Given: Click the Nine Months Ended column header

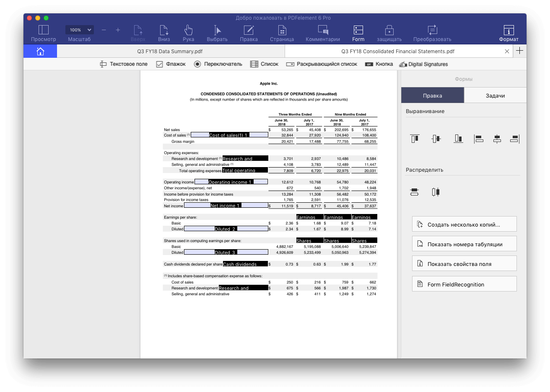Looking at the screenshot, I should click(350, 114).
